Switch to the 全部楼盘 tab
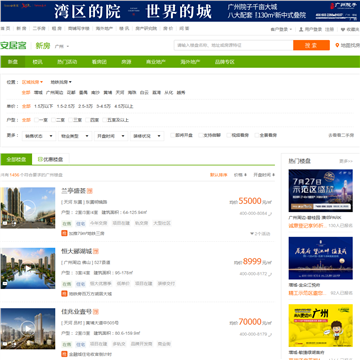 tap(16, 159)
